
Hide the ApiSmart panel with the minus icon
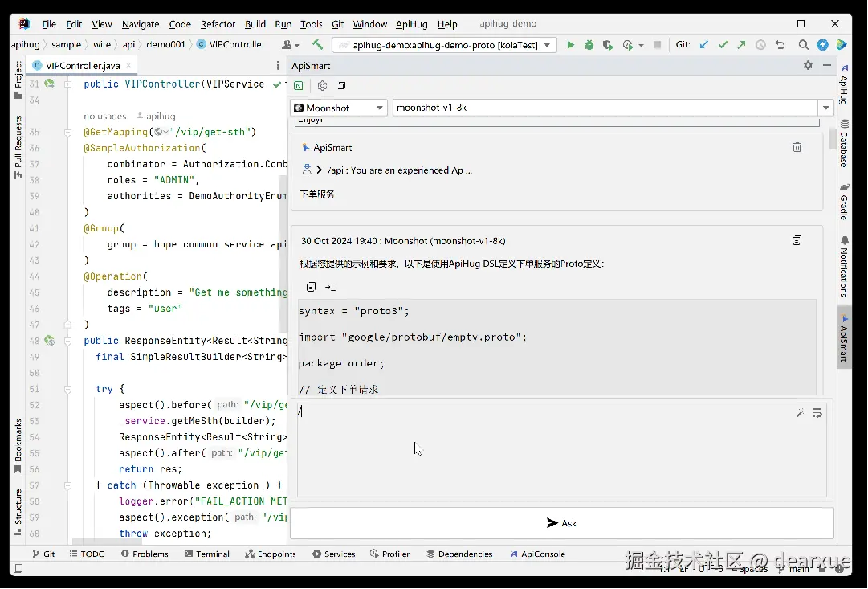pos(827,65)
